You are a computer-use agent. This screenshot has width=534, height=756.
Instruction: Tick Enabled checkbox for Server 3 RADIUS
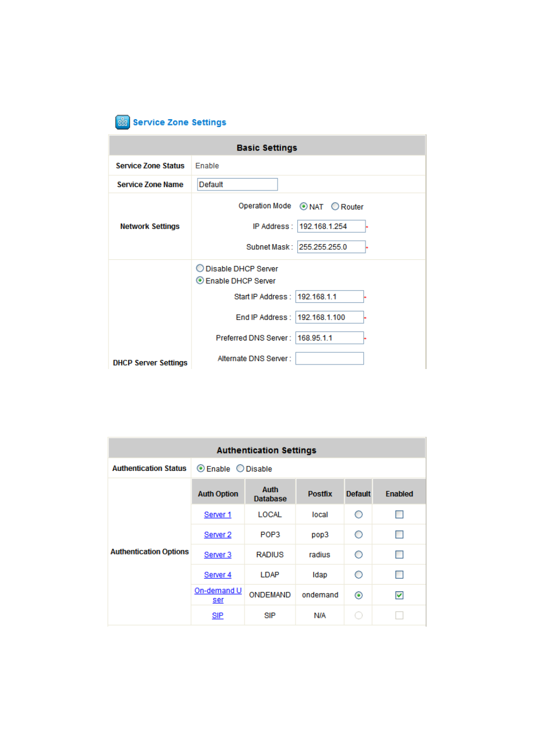(399, 555)
